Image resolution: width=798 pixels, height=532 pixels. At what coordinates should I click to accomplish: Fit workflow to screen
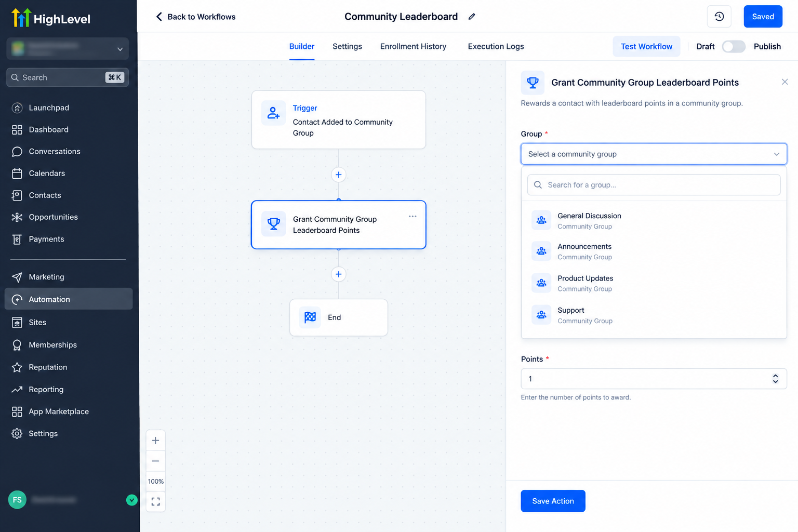(x=155, y=501)
